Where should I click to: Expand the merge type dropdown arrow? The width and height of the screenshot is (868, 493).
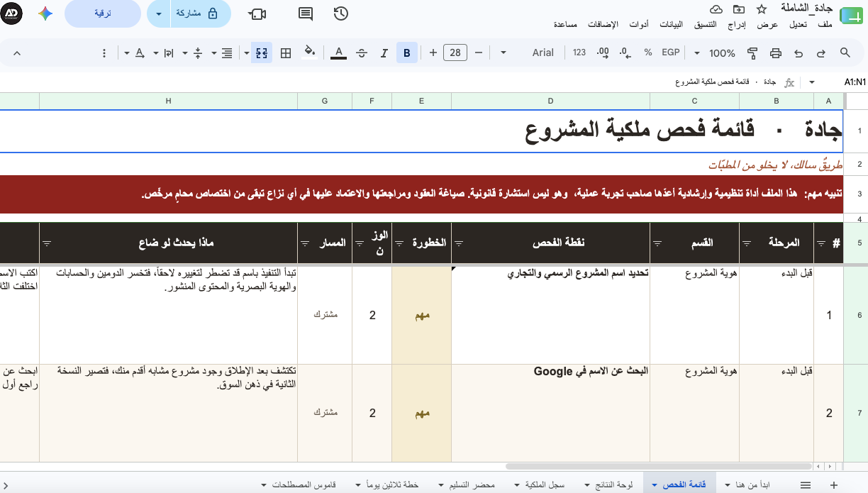tap(246, 52)
